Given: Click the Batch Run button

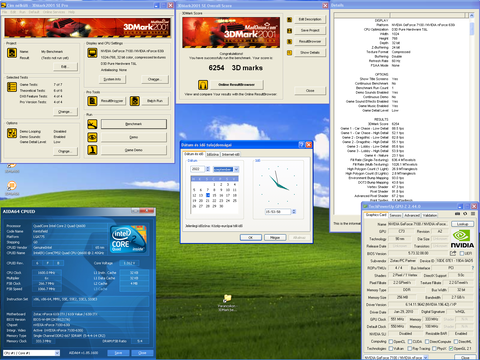Looking at the screenshot, I should pos(155,101).
